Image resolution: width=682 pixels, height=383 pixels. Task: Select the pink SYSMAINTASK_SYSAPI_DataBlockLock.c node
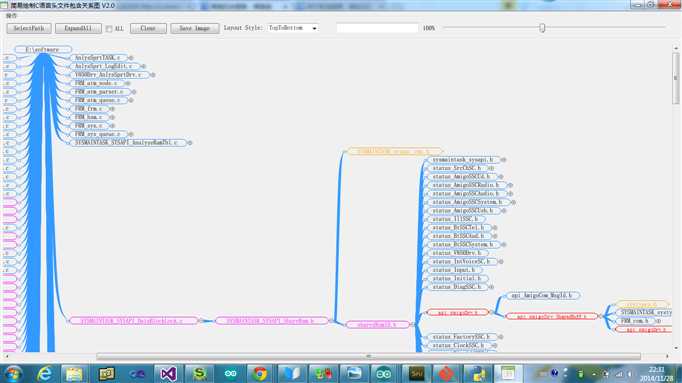pyautogui.click(x=133, y=321)
